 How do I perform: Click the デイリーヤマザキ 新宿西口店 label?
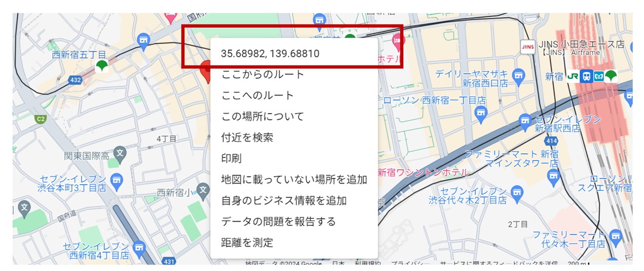click(x=472, y=78)
